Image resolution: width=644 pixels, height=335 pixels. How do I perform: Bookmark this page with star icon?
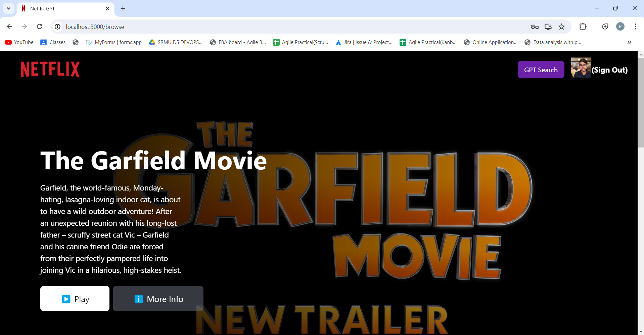(561, 27)
